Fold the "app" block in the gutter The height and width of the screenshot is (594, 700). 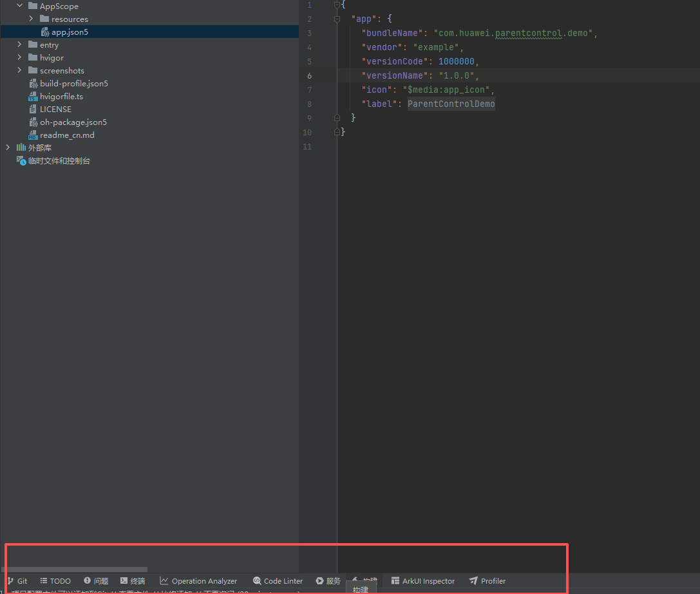[x=337, y=19]
